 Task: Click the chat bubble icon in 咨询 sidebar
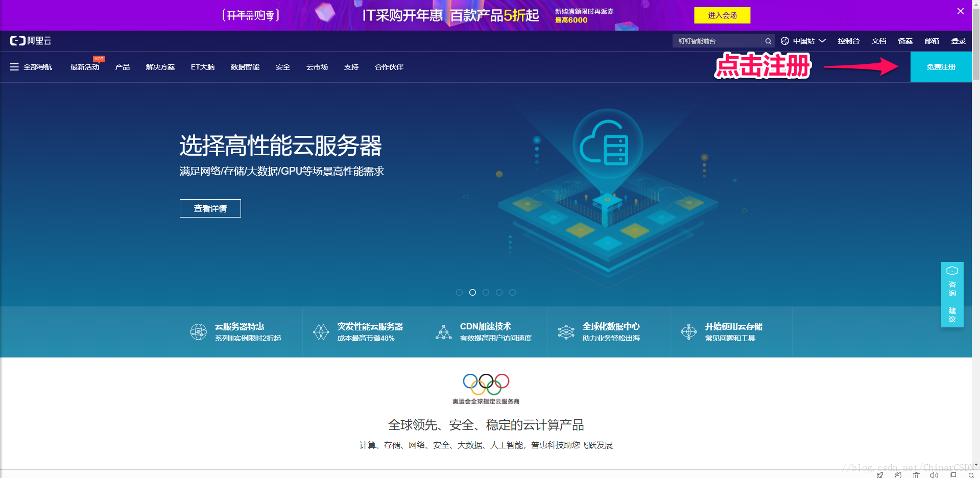(x=952, y=271)
